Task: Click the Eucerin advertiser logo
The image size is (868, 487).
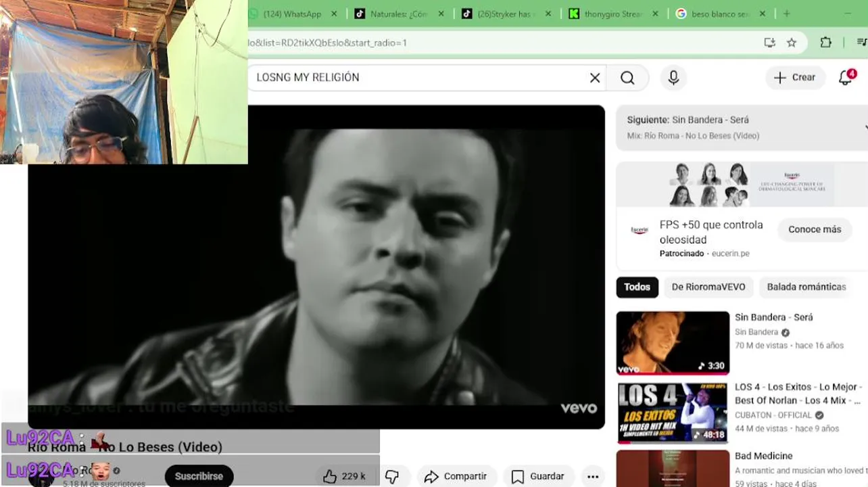Action: tap(640, 230)
